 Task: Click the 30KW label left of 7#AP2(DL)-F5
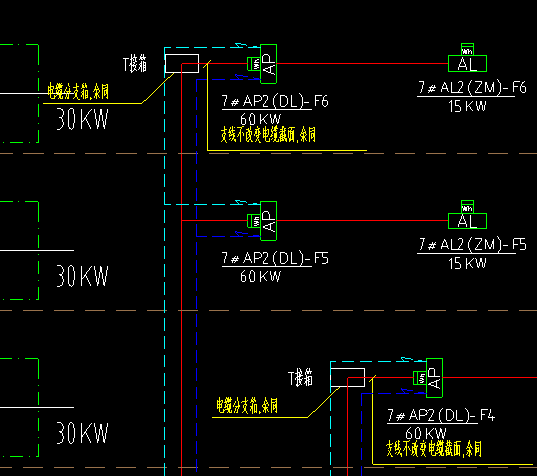[82, 276]
